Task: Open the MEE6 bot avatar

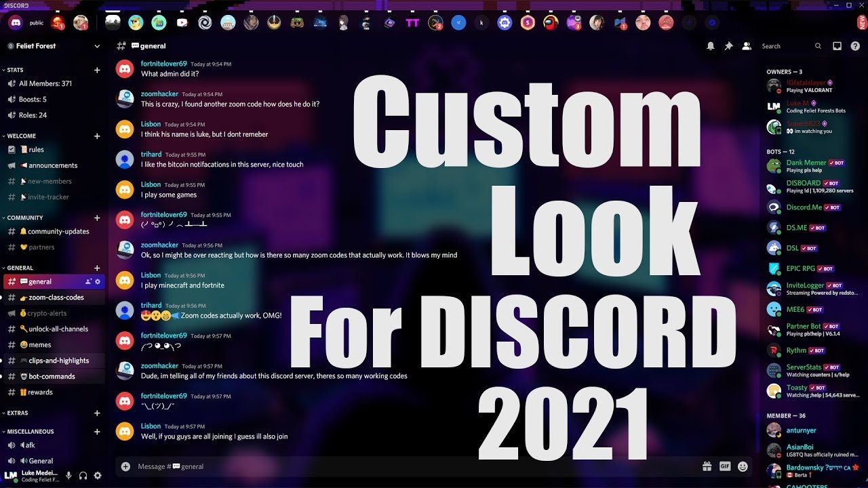Action: (774, 309)
